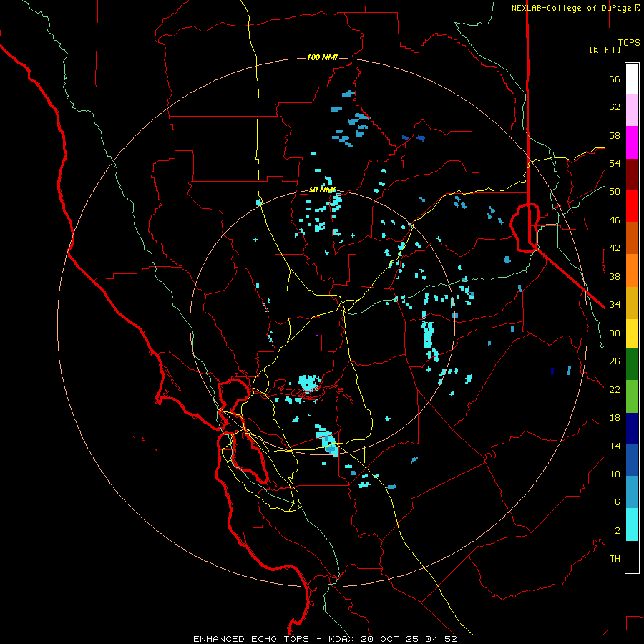Click the "6" legend label
The image size is (644, 644).
[x=618, y=502]
